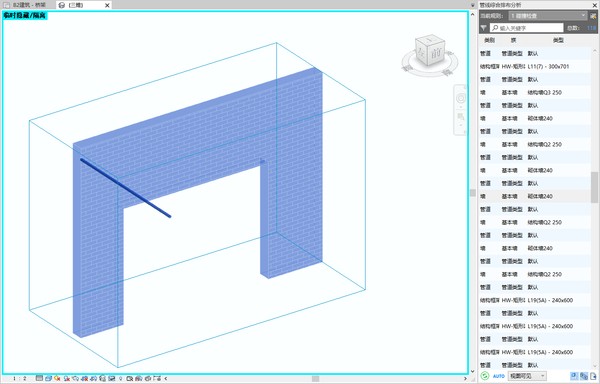Toggle the AUTO refresh mode
Image resolution: width=600 pixels, height=384 pixels.
point(499,376)
